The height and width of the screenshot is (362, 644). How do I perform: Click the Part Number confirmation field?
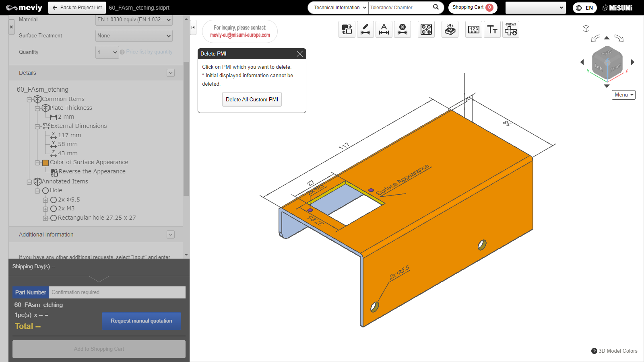coord(117,292)
